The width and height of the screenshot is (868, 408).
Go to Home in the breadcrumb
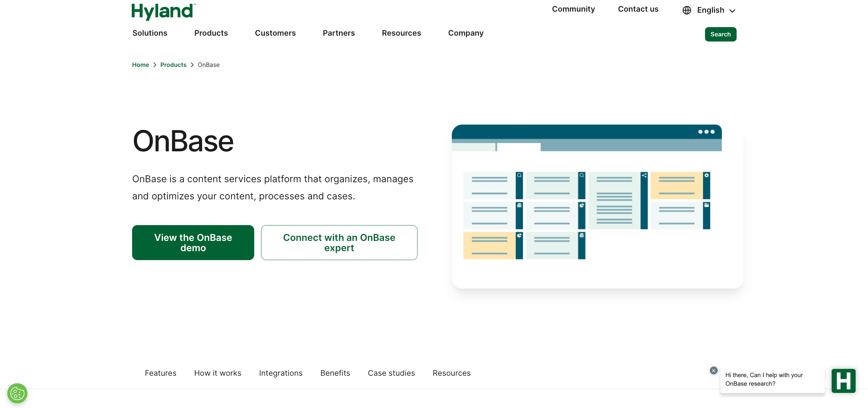coord(141,65)
